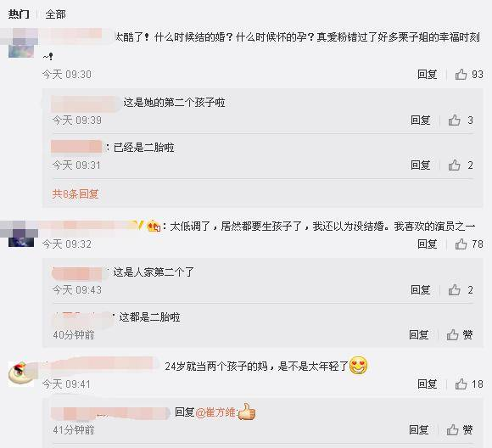Open avatar of the 09:30 commenter
492x448 pixels.
[21, 43]
